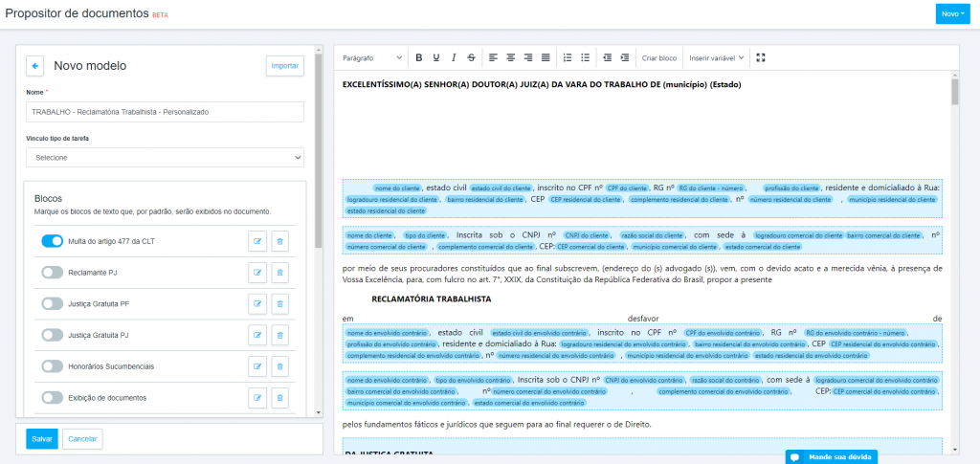Apply italic formatting in editor toolbar
This screenshot has width=980, height=464.
click(x=454, y=57)
